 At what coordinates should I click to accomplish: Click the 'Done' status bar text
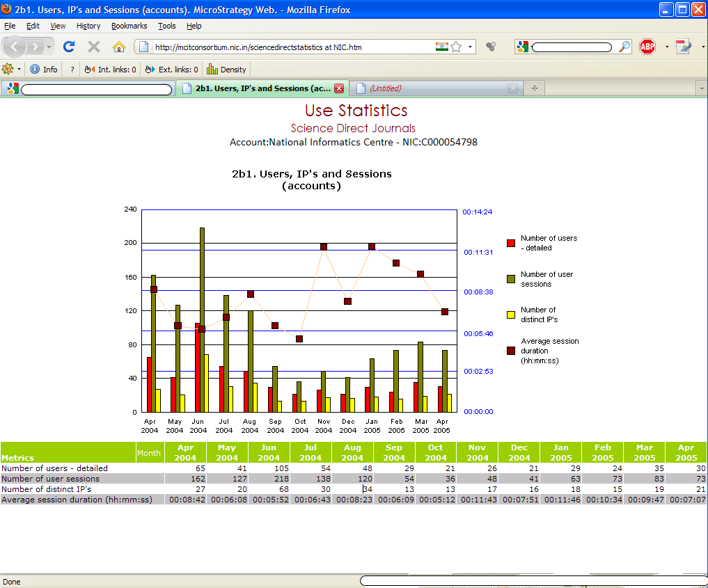(12, 582)
